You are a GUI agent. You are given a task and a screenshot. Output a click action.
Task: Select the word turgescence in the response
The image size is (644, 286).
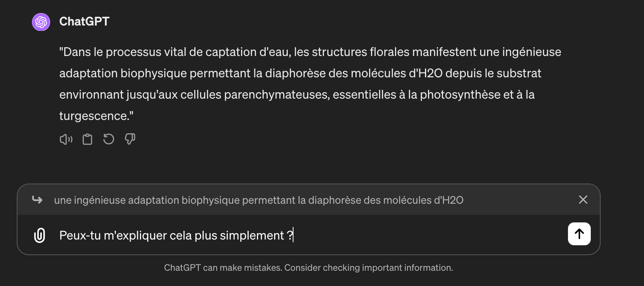tap(94, 115)
